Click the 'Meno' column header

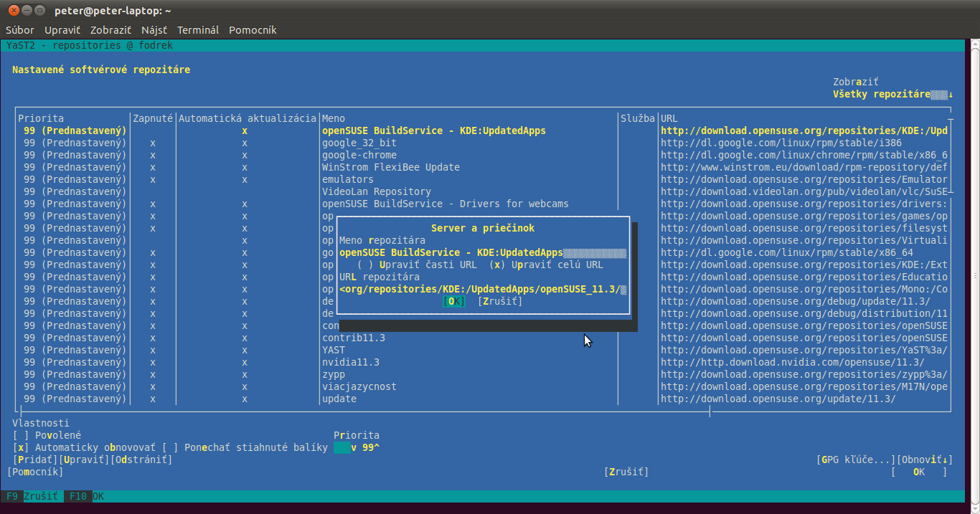tap(334, 119)
